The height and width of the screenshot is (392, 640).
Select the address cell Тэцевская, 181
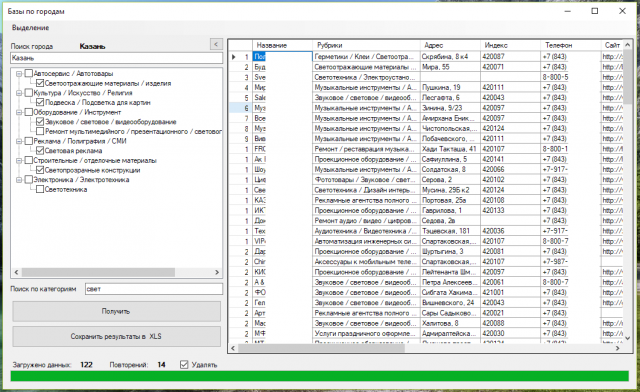click(x=450, y=231)
